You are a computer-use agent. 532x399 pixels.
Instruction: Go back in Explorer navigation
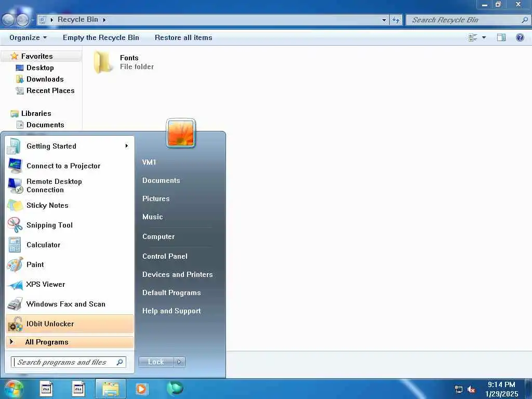(x=8, y=20)
